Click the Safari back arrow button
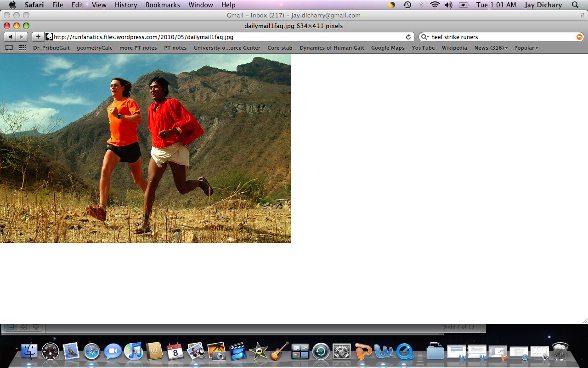This screenshot has height=368, width=588. 10,37
